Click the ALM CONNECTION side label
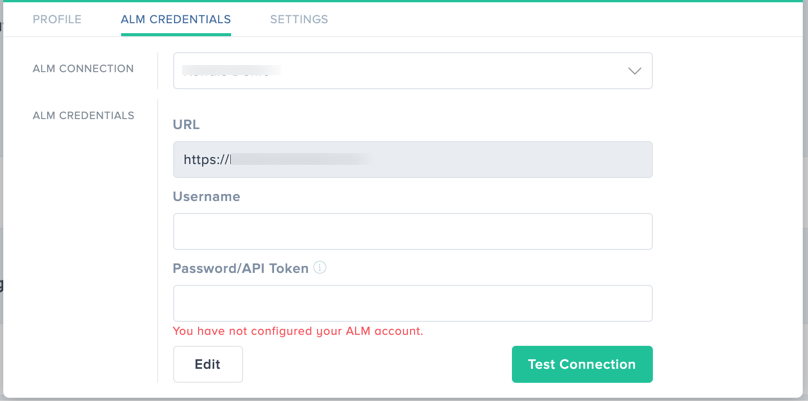The image size is (808, 401). (83, 69)
